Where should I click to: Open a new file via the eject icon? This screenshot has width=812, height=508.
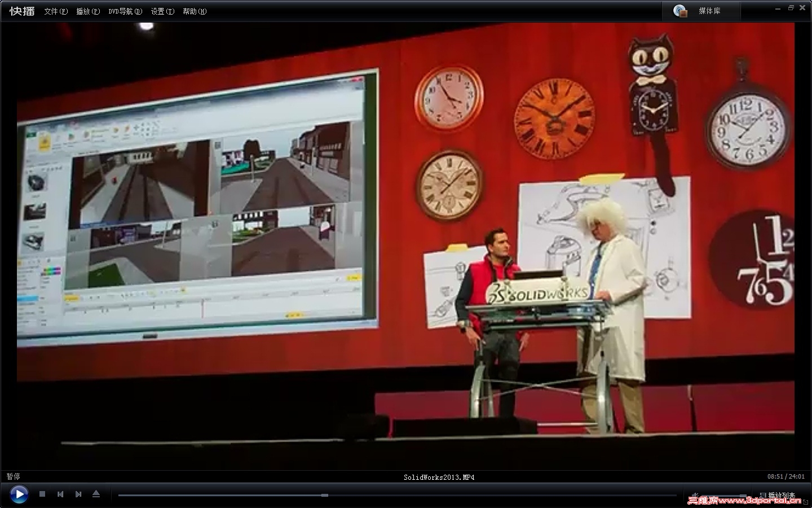click(x=96, y=494)
